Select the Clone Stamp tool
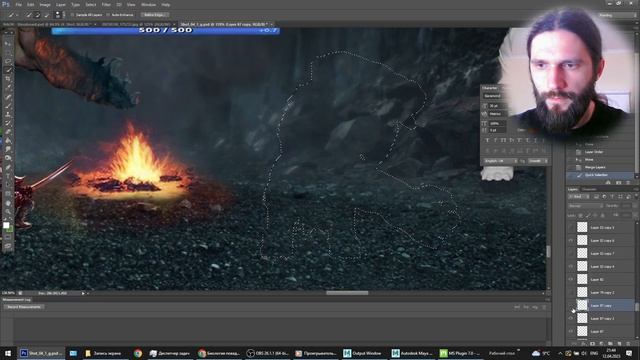 click(8, 115)
